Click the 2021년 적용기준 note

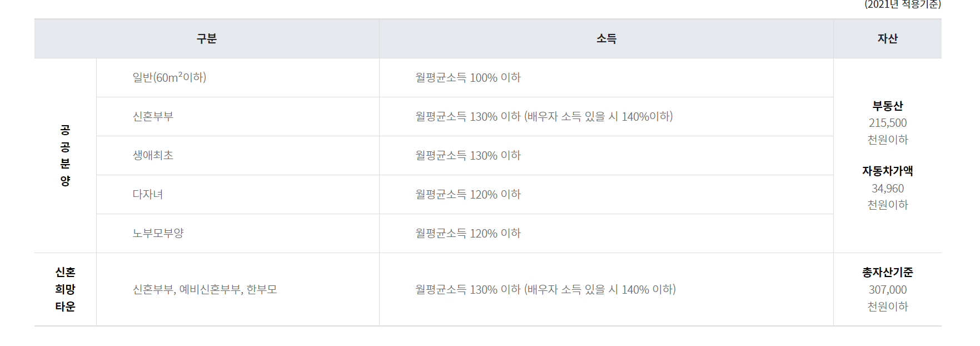(x=903, y=4)
